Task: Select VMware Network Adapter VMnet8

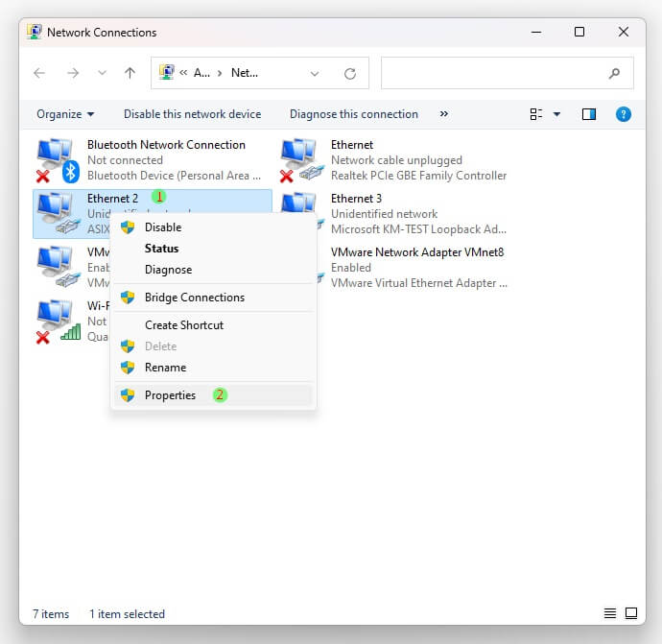Action: [416, 267]
